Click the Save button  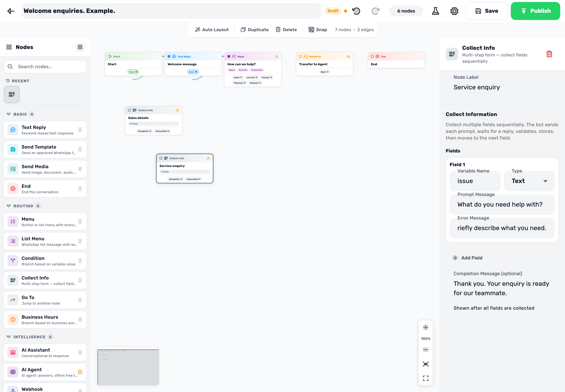(487, 11)
